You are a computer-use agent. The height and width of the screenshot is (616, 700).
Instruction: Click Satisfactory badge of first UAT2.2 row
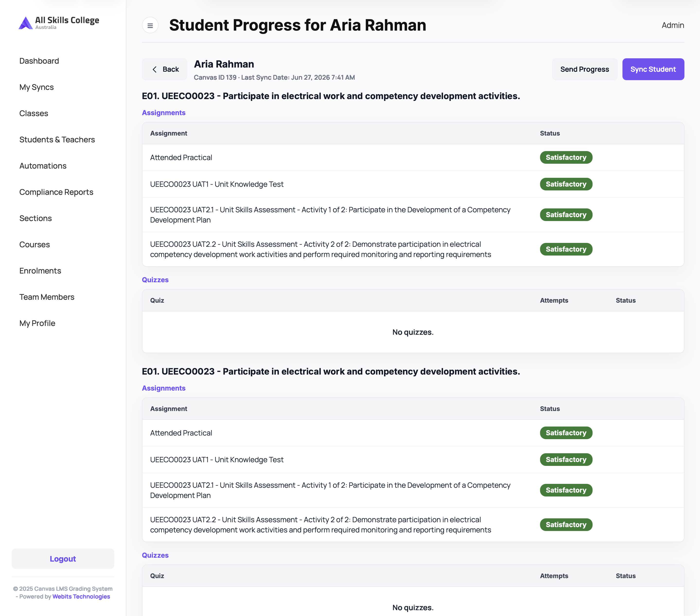tap(566, 249)
